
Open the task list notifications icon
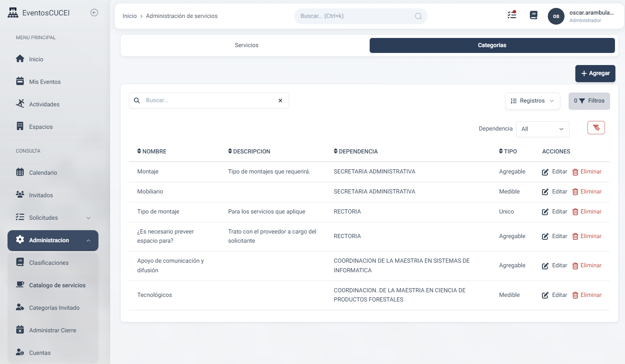(x=512, y=15)
